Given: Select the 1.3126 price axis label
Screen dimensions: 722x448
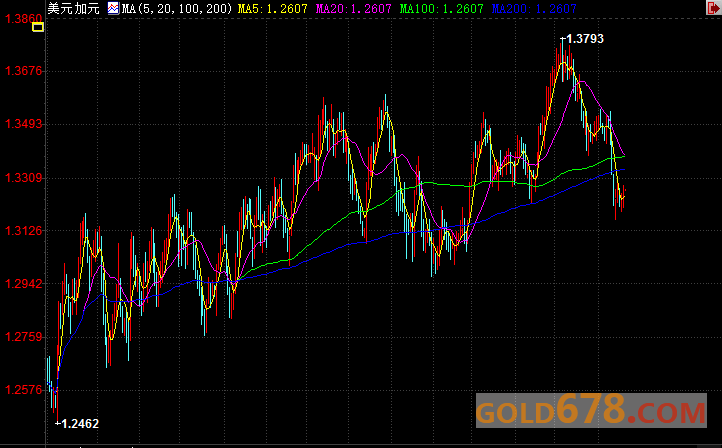Looking at the screenshot, I should (22, 231).
